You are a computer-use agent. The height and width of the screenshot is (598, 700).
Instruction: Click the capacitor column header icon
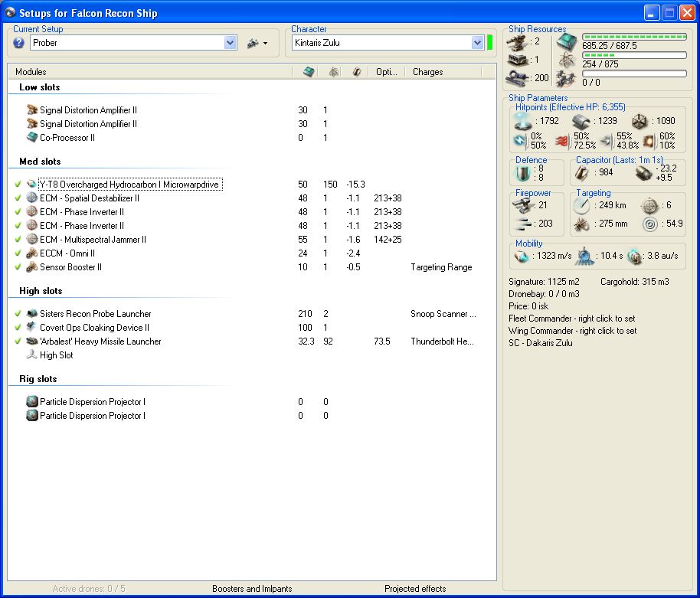click(x=357, y=71)
